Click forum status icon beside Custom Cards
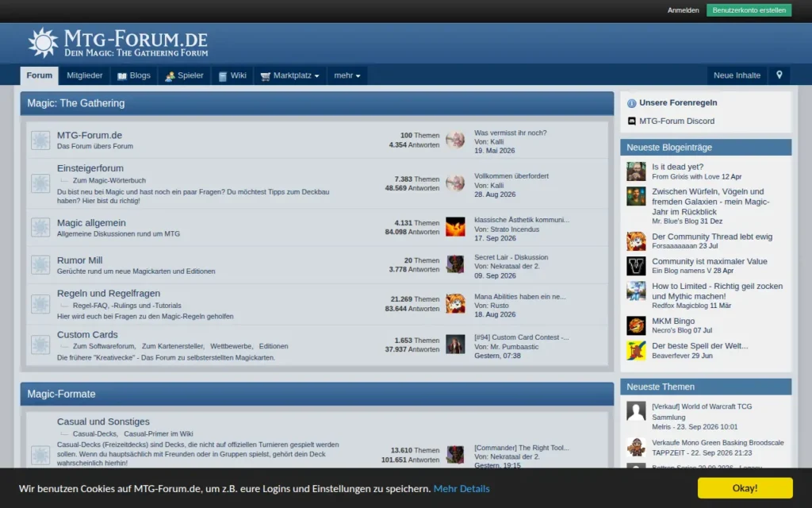The height and width of the screenshot is (508, 812). pos(40,344)
